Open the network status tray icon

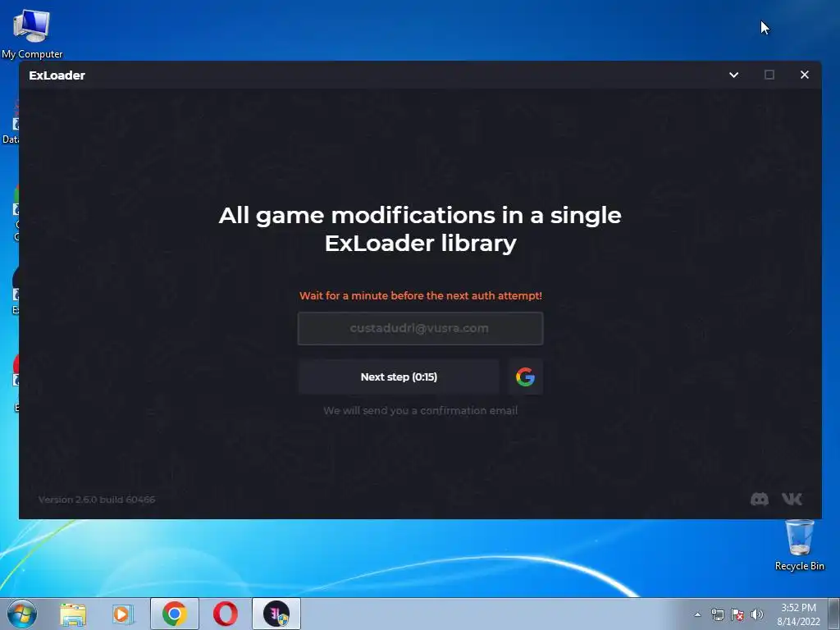click(717, 614)
